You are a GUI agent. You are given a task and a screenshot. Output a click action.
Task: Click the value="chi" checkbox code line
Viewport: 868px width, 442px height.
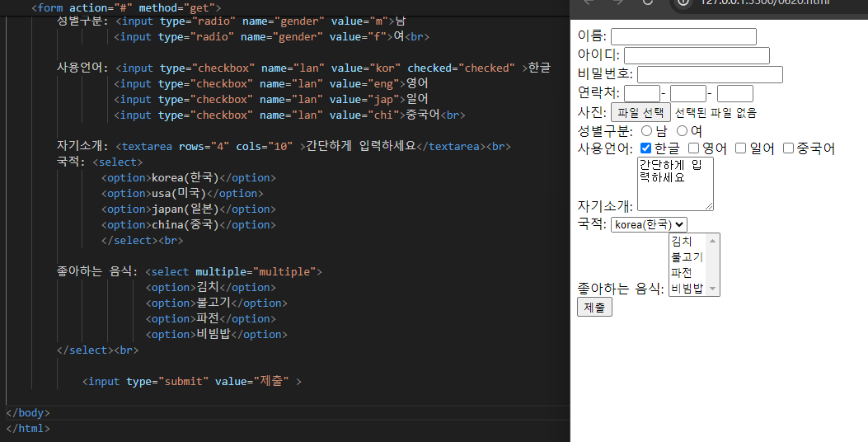289,115
